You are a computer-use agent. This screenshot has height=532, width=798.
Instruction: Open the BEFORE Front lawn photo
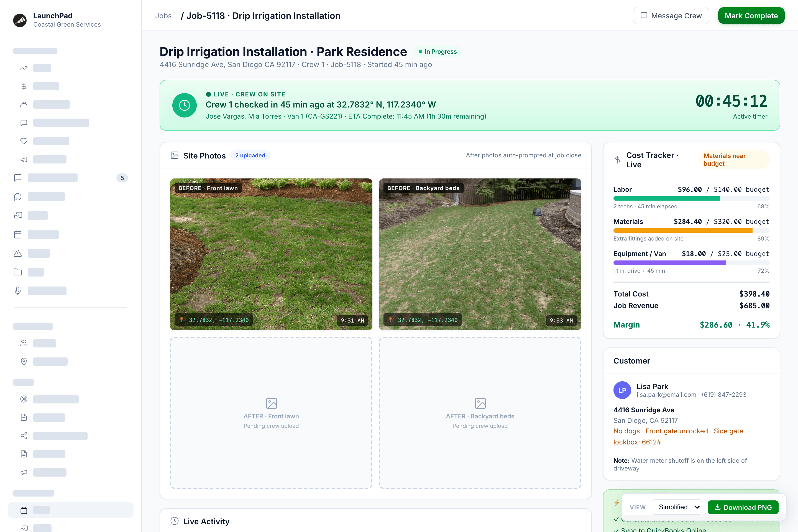(271, 254)
